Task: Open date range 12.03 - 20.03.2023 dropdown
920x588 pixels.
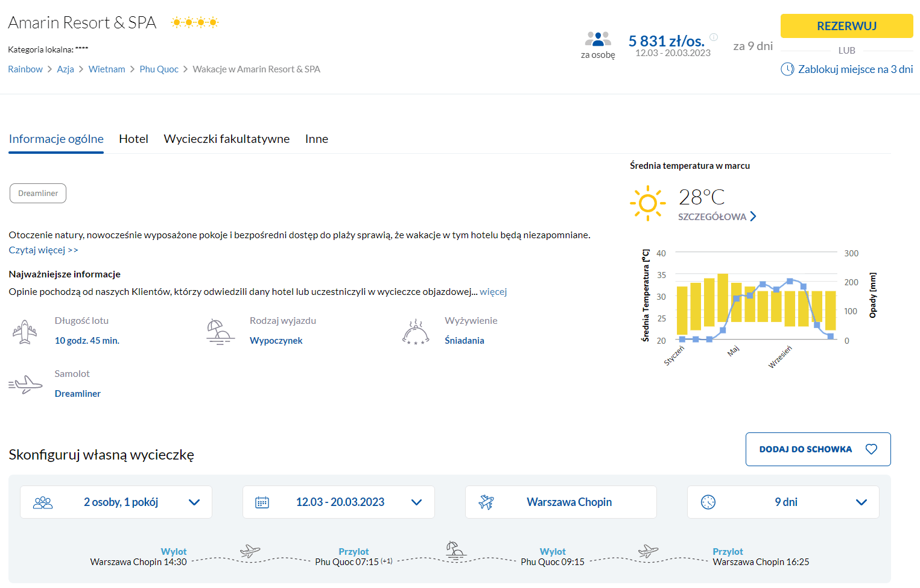Action: 338,502
